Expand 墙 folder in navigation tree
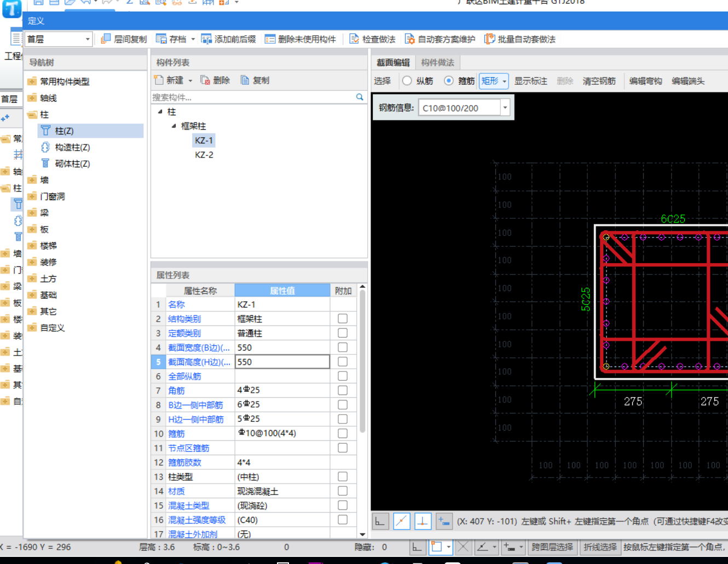This screenshot has height=564, width=728. 32,180
